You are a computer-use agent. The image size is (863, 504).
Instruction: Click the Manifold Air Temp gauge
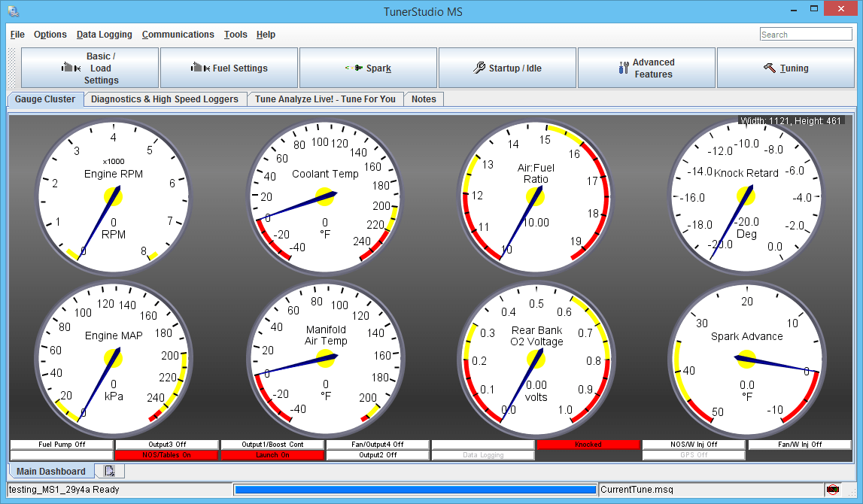pos(325,359)
